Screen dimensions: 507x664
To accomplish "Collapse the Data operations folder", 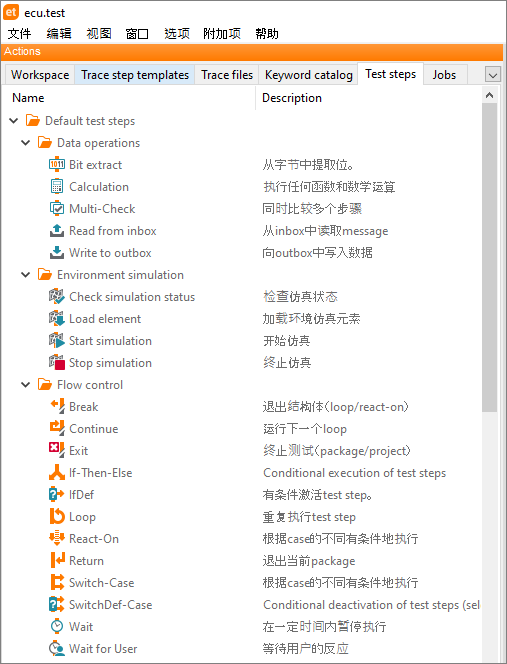I will [x=26, y=143].
